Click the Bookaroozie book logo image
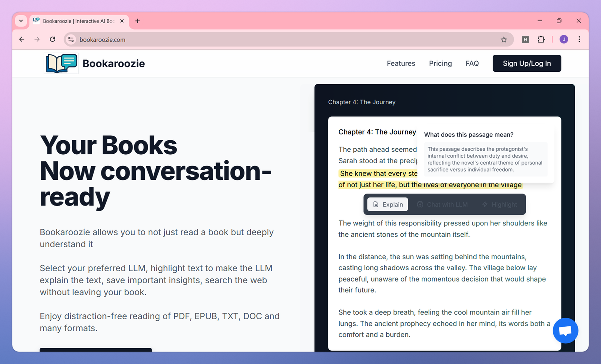 click(61, 63)
